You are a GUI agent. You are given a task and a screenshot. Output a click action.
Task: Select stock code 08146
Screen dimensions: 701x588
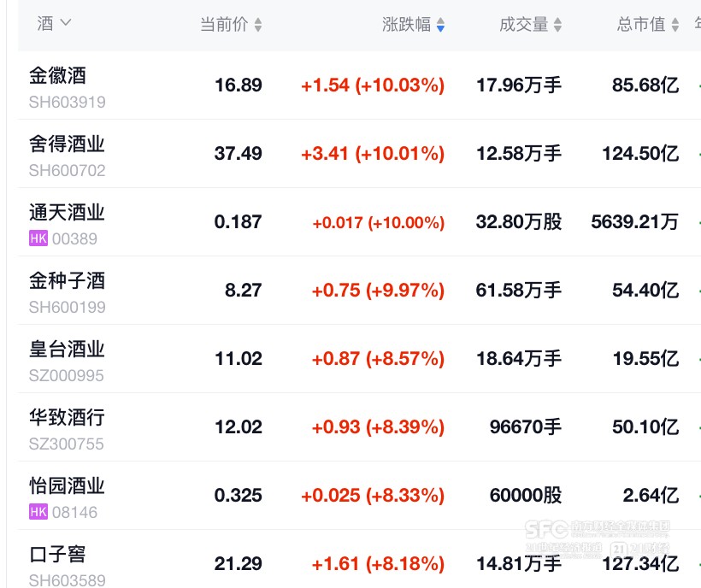click(74, 513)
